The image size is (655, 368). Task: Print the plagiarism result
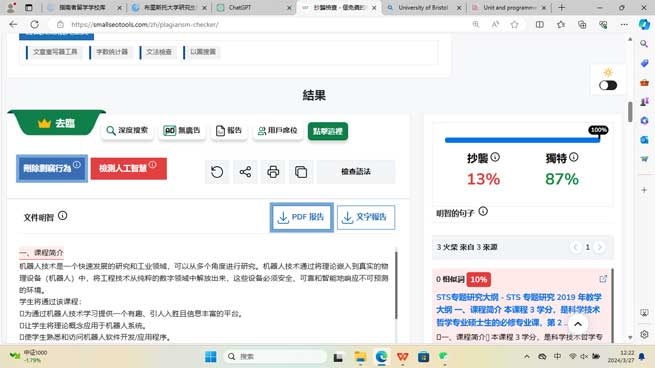(x=273, y=172)
